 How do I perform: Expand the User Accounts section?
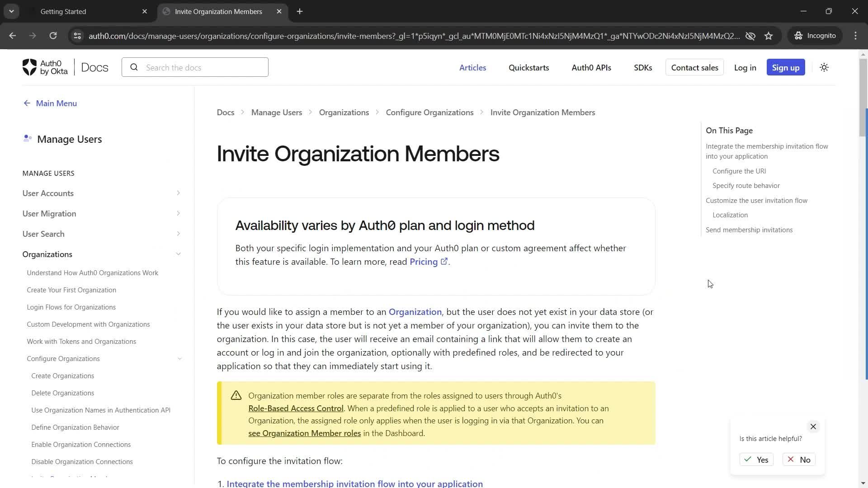pos(178,193)
